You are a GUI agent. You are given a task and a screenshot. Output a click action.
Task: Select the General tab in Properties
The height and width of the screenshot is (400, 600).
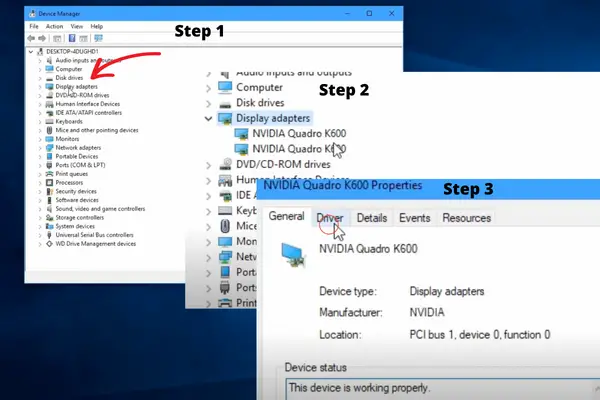click(x=287, y=216)
